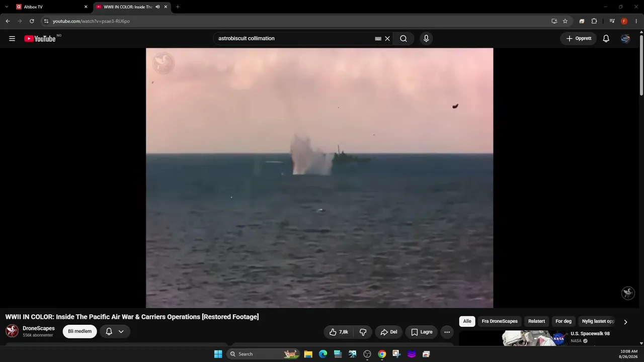View site information for youtube.com
The height and width of the screenshot is (362, 644).
(46, 21)
